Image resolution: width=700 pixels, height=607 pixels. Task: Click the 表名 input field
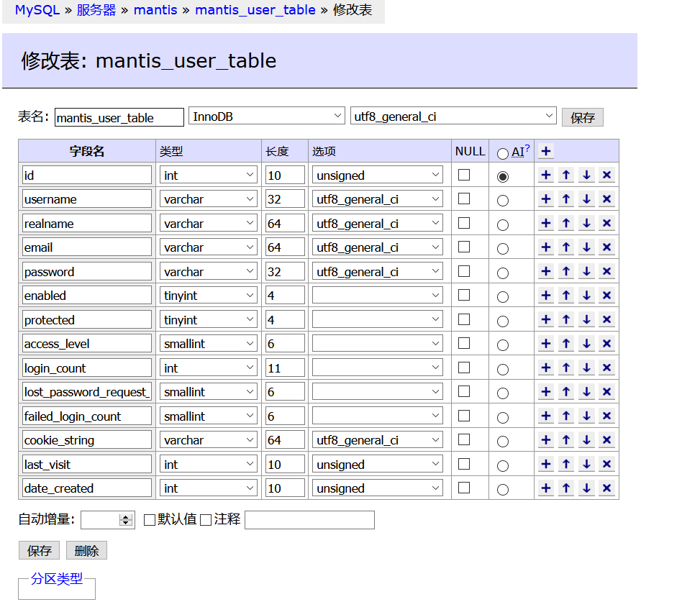coord(119,117)
